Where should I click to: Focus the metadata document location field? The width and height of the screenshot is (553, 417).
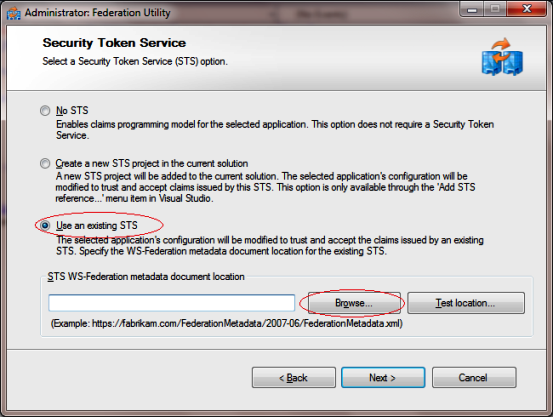[x=172, y=303]
